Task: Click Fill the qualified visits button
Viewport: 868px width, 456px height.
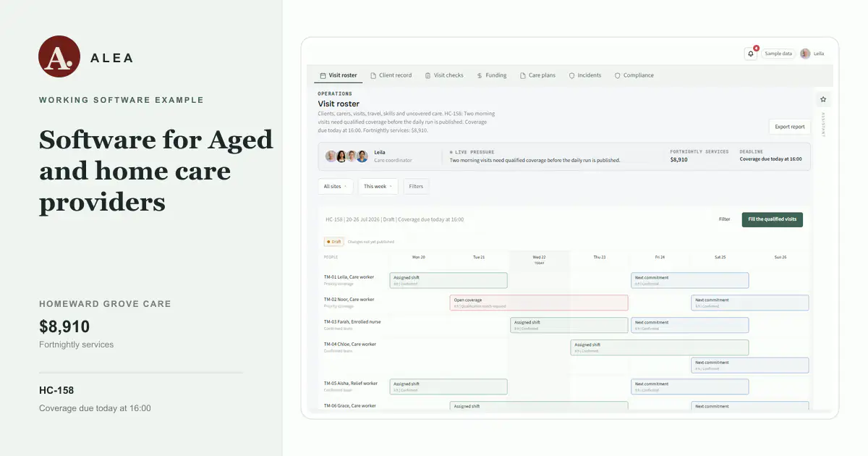Action: tap(772, 219)
